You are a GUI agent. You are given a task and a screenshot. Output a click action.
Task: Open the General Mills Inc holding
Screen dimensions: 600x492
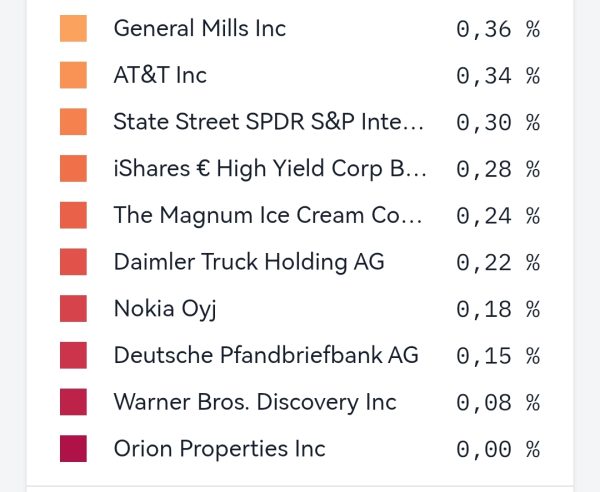(x=200, y=28)
